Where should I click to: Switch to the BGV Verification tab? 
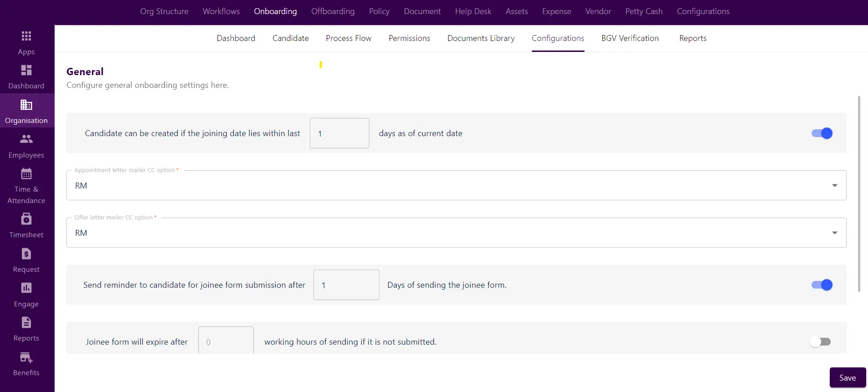630,38
